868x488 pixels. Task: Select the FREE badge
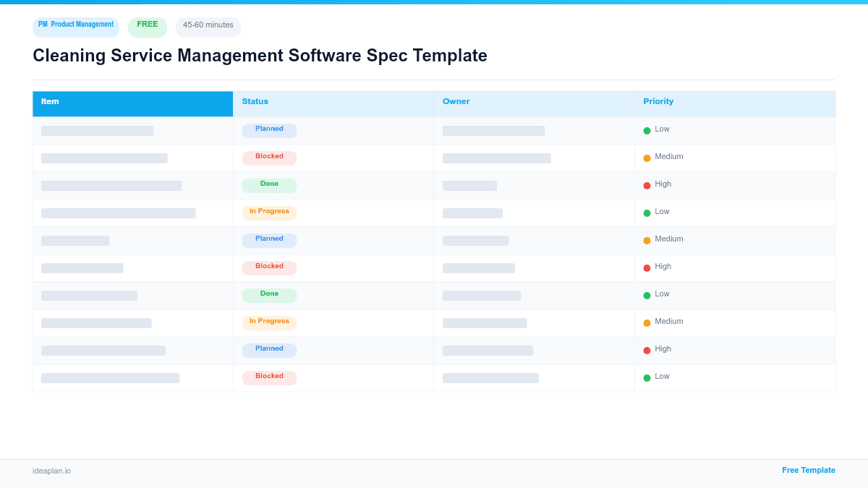coord(147,25)
